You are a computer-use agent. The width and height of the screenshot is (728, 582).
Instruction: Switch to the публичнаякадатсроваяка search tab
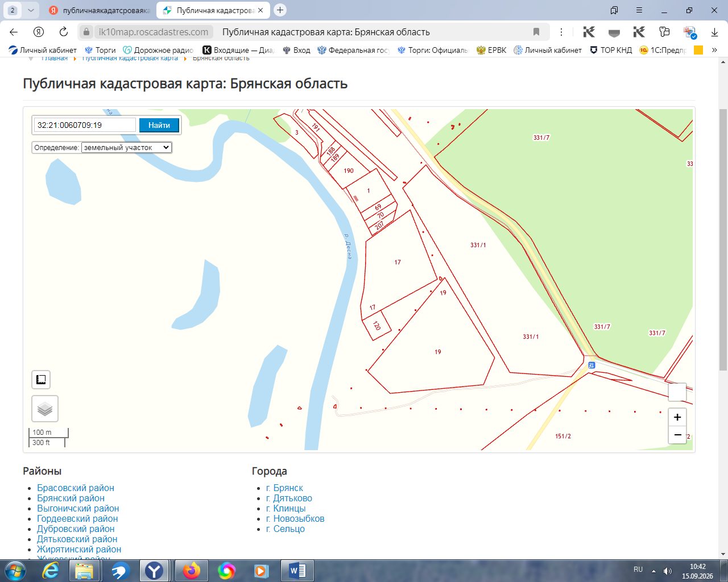pyautogui.click(x=100, y=10)
